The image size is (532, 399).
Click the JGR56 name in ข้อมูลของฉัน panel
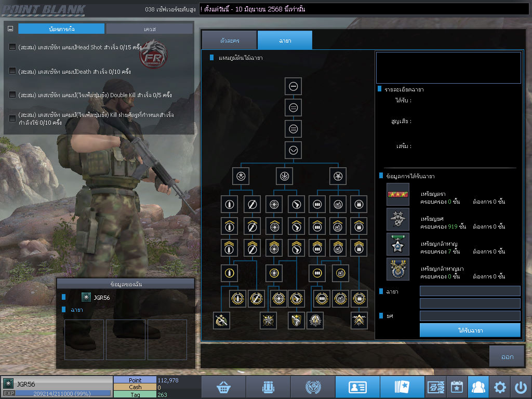click(101, 298)
